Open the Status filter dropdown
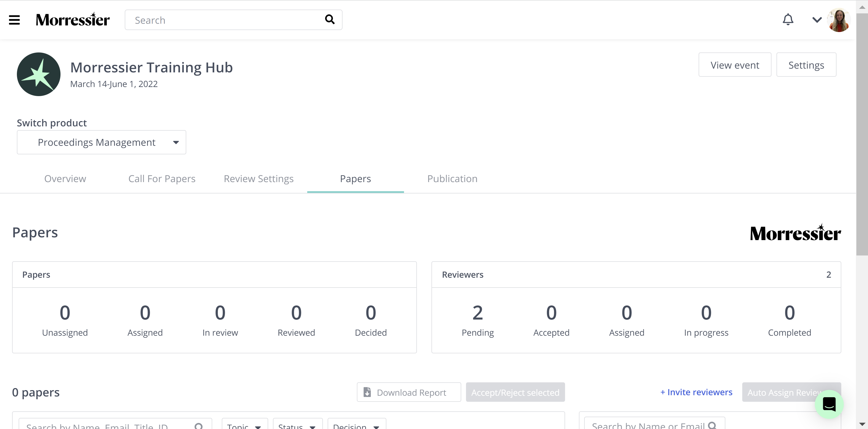This screenshot has width=868, height=429. coord(298,424)
